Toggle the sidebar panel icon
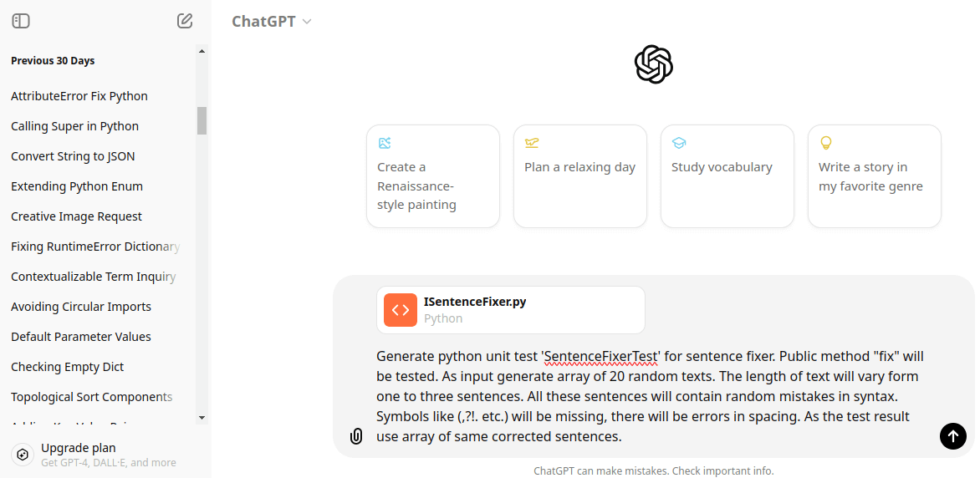Image resolution: width=980 pixels, height=478 pixels. coord(21,21)
